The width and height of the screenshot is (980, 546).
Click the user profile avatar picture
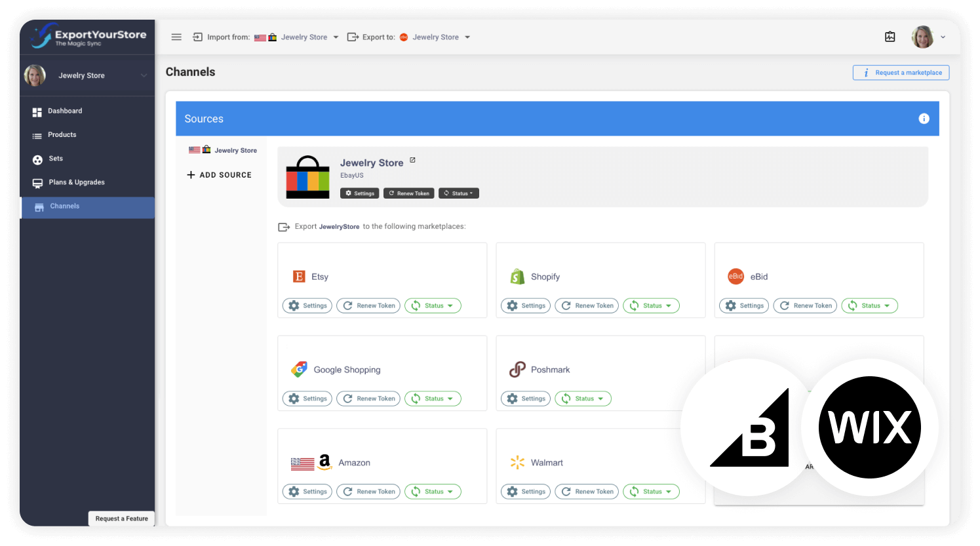pyautogui.click(x=922, y=37)
